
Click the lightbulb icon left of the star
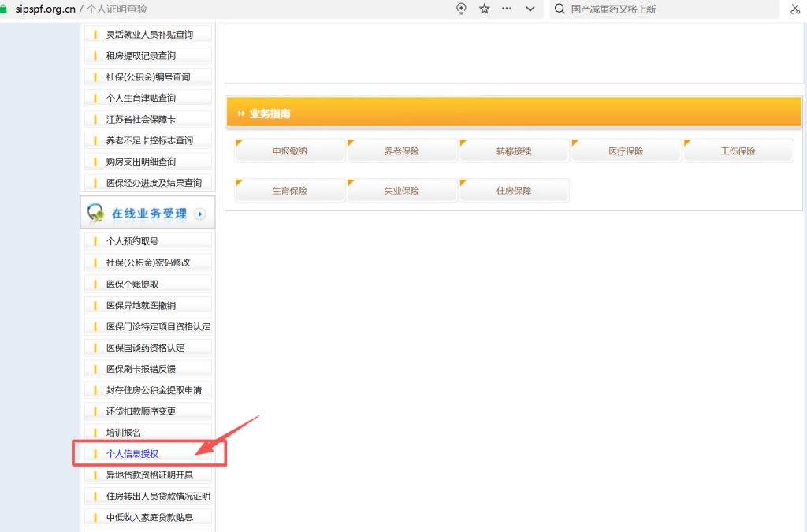pyautogui.click(x=462, y=9)
